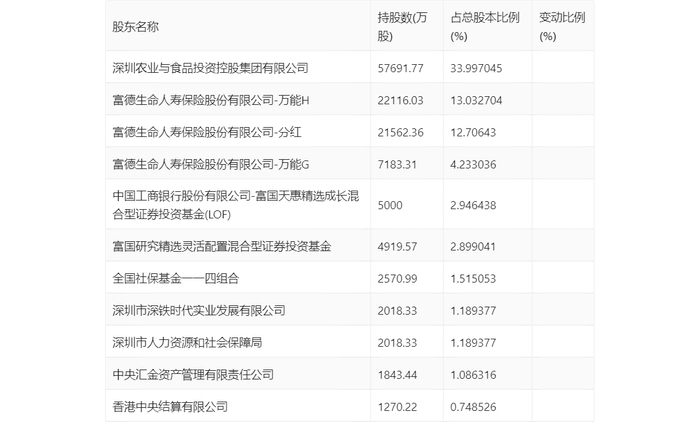Select 中国工商银行股份有限公司-富国天惠精选成长 fund name
The height and width of the screenshot is (422, 700).
click(x=236, y=205)
